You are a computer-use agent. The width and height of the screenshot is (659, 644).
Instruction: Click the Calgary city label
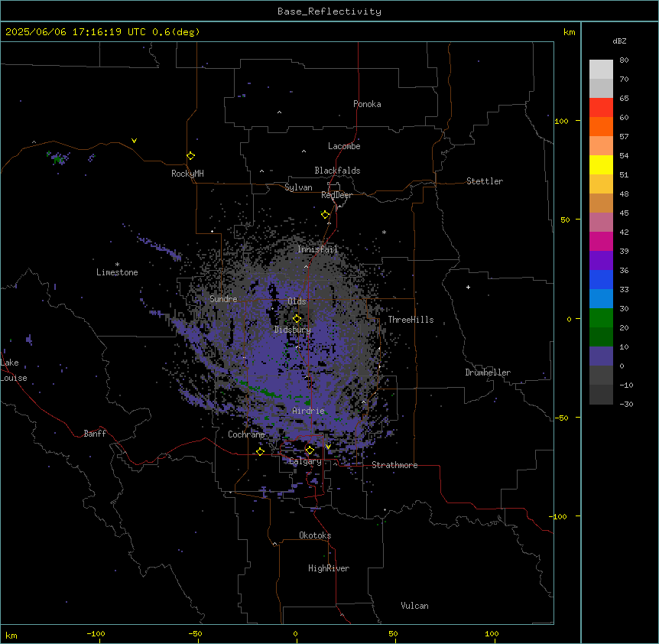point(306,461)
